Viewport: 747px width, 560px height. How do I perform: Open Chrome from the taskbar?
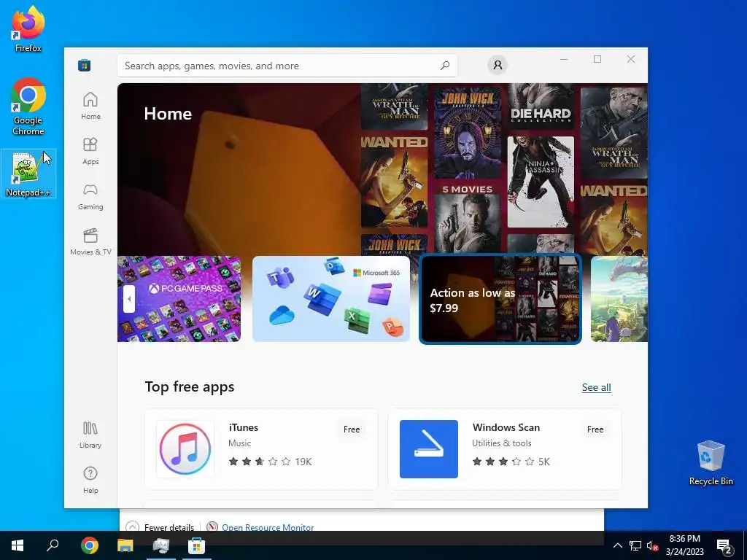pos(89,545)
